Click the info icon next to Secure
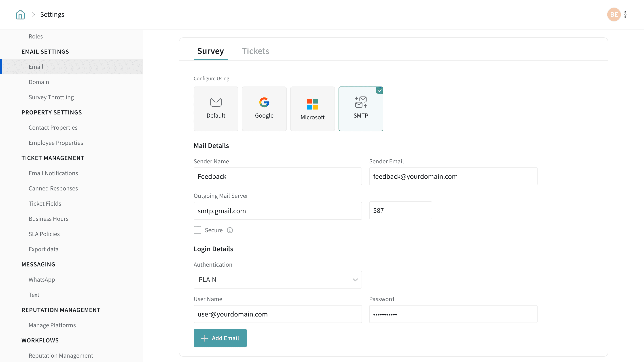 [x=230, y=230]
